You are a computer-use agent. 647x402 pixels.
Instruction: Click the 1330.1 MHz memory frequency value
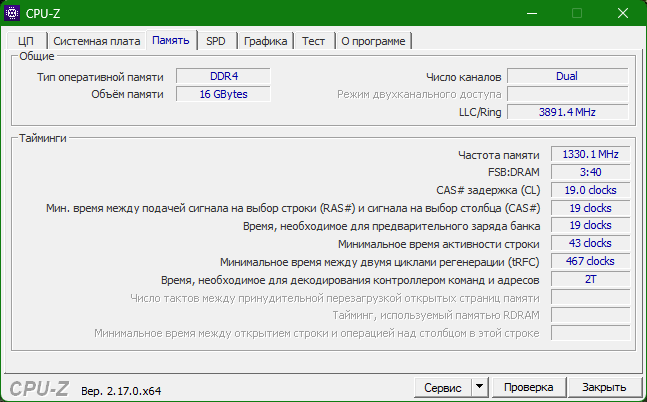(590, 154)
